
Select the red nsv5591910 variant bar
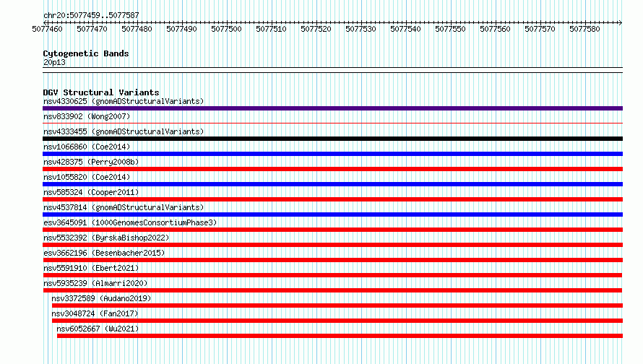click(x=332, y=275)
